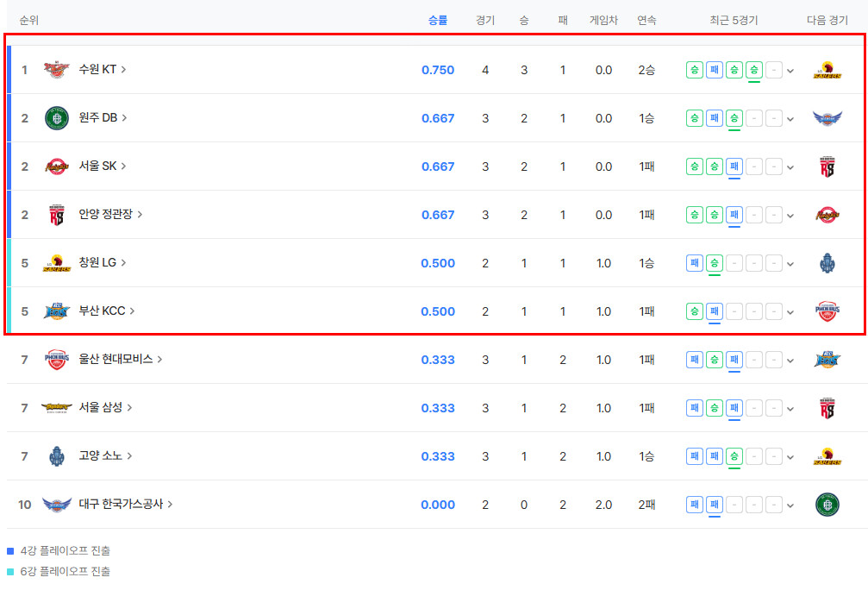Click the 4강 플레이오프 진출 legend text
This screenshot has width=868, height=590.
[66, 550]
